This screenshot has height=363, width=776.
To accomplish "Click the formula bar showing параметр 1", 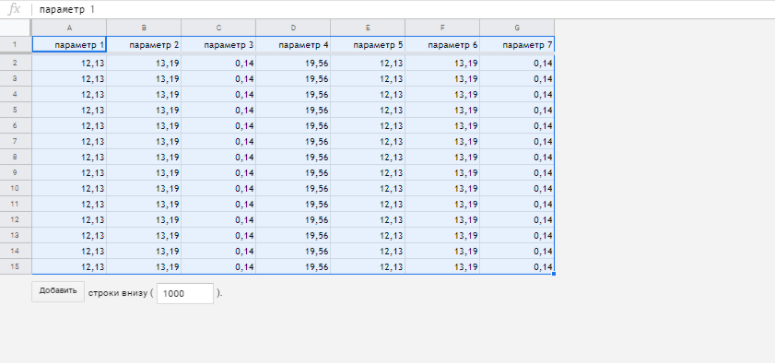I will (x=403, y=9).
